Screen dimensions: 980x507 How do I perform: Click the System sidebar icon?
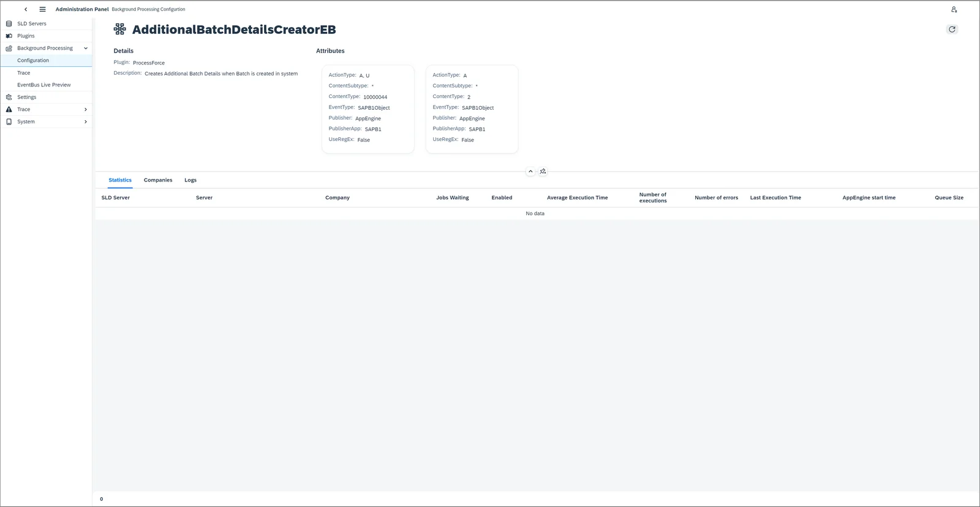(9, 121)
